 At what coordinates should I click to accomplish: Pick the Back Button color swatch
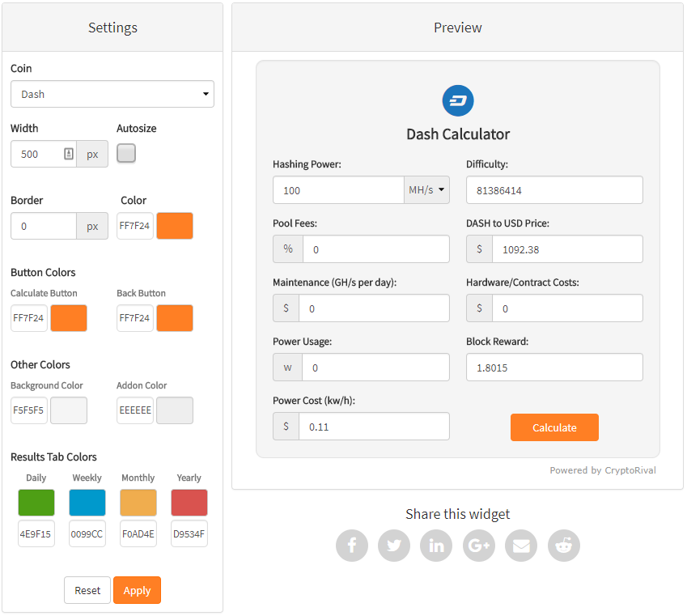pos(175,318)
